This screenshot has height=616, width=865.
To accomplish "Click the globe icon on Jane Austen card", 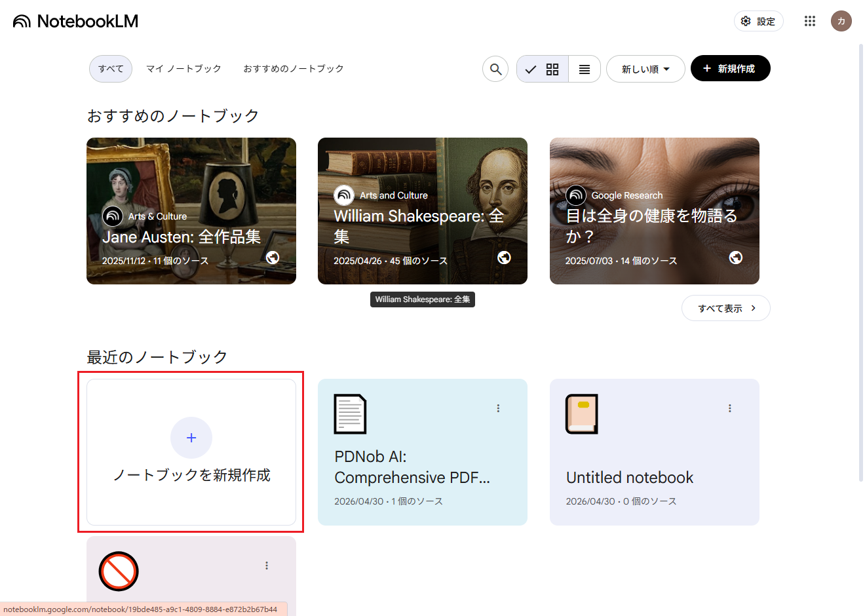I will pyautogui.click(x=273, y=258).
